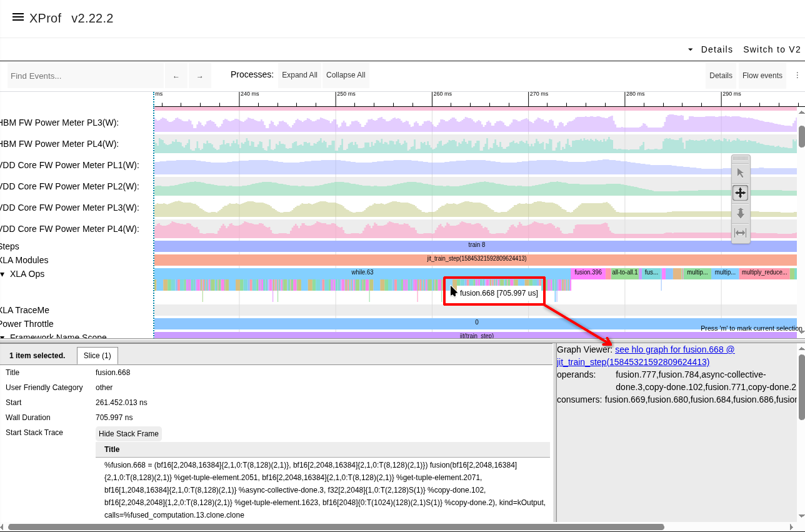Click the Power Throttle track label
Viewport: 805px width, 532px height.
click(x=27, y=324)
